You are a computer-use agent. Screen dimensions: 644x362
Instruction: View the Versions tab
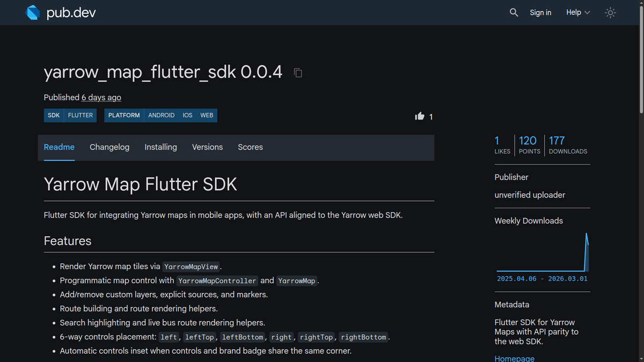(x=207, y=147)
